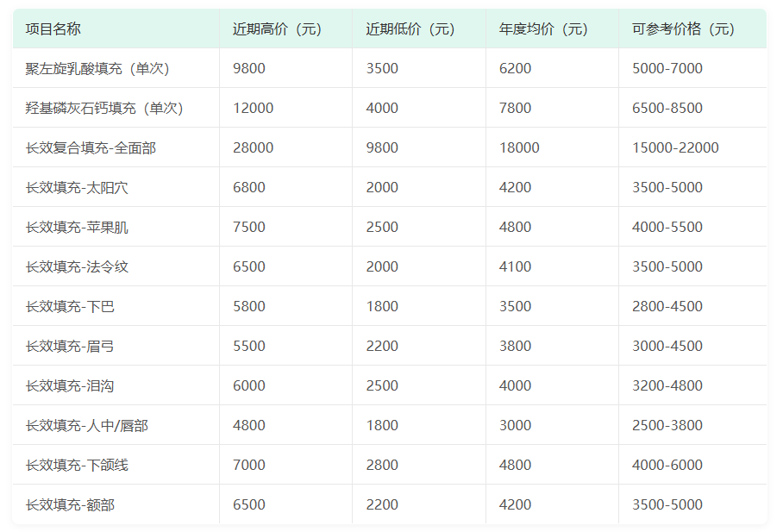The height and width of the screenshot is (532, 783).
Task: Select the 长效填充-下颌线 row label
Action: (x=77, y=465)
